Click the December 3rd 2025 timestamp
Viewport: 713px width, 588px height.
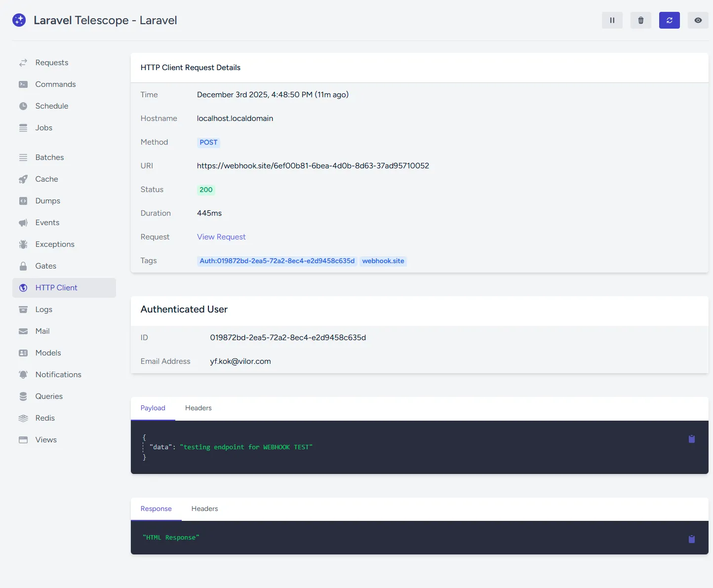click(x=273, y=95)
